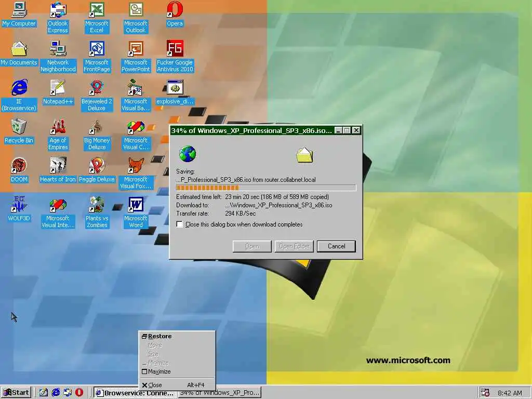This screenshot has width=532, height=399.
Task: Click the estimated time left value
Action: tap(276, 197)
